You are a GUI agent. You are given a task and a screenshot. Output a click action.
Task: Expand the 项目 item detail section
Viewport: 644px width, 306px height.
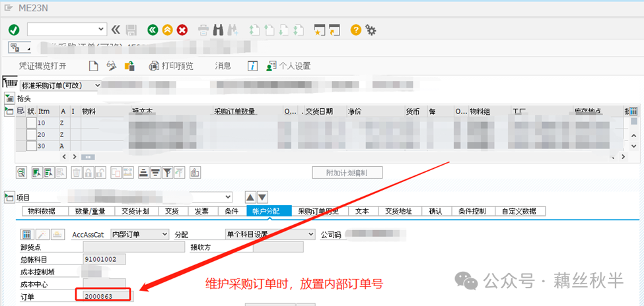9,198
